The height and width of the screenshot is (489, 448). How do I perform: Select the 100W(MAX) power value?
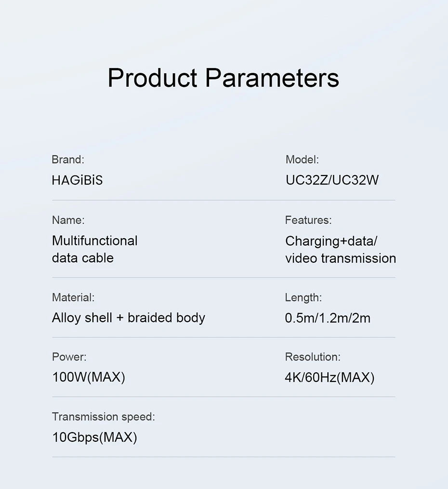[x=88, y=377]
